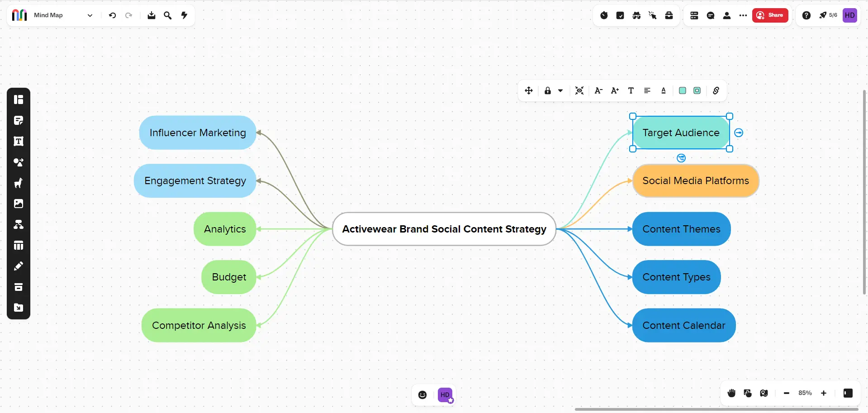Viewport: 868px width, 413px height.
Task: Add sibling node below Target Audience
Action: click(x=681, y=158)
